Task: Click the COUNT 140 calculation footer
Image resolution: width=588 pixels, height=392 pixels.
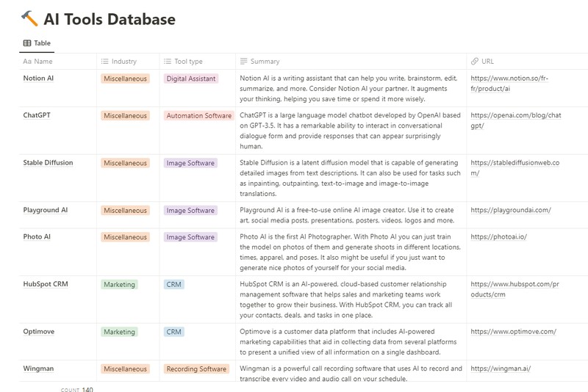Action: point(77,390)
